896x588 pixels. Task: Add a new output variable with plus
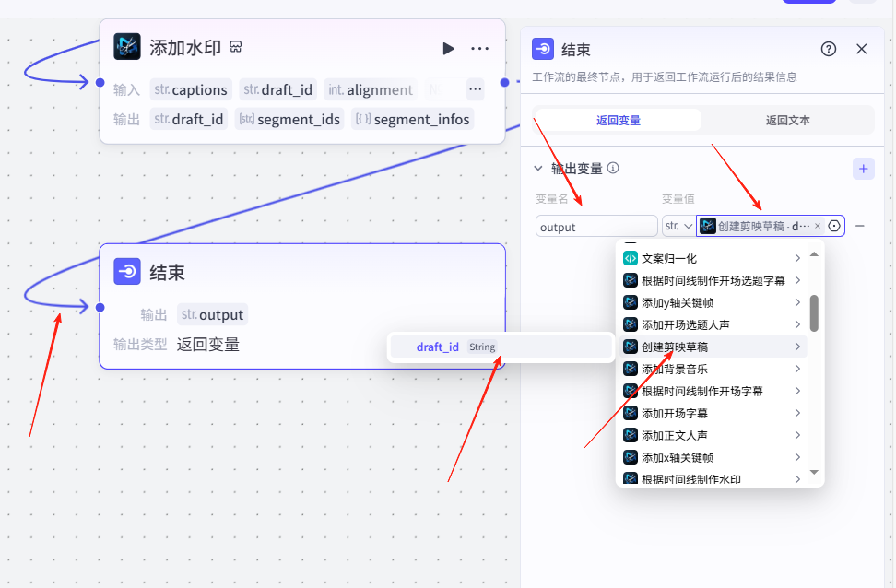[864, 169]
